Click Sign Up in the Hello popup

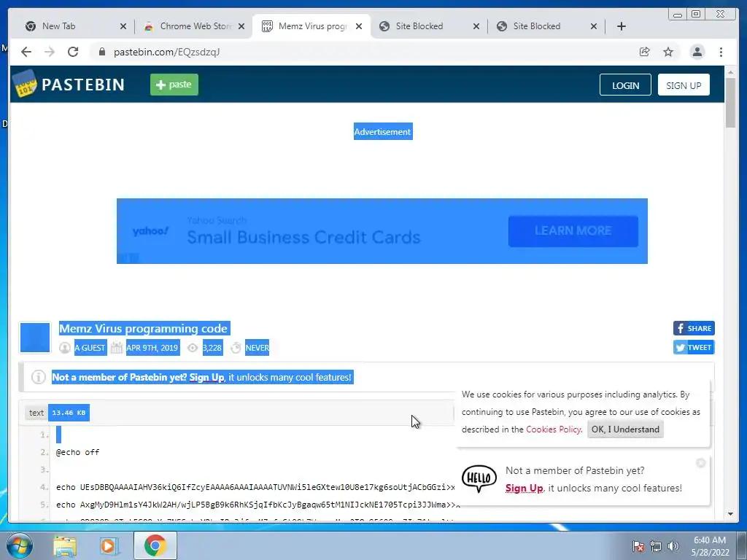pos(524,488)
